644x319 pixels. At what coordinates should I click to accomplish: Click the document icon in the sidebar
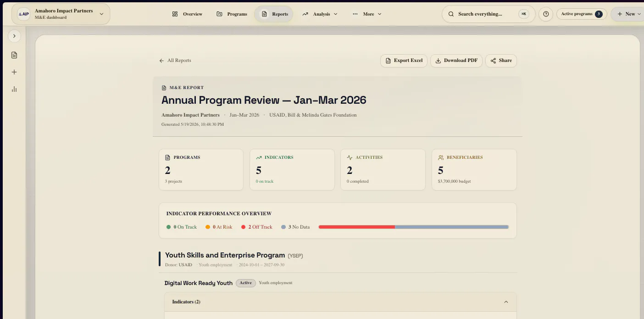pyautogui.click(x=14, y=55)
